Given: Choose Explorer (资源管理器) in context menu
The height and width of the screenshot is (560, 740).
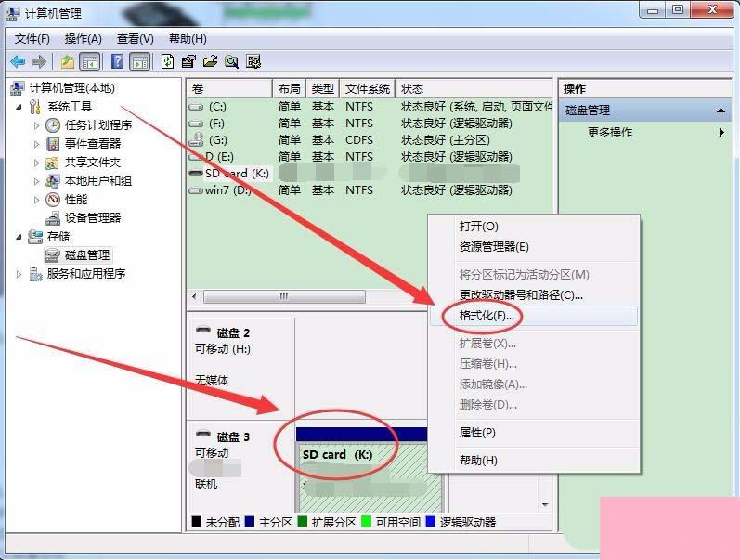Looking at the screenshot, I should [x=534, y=247].
